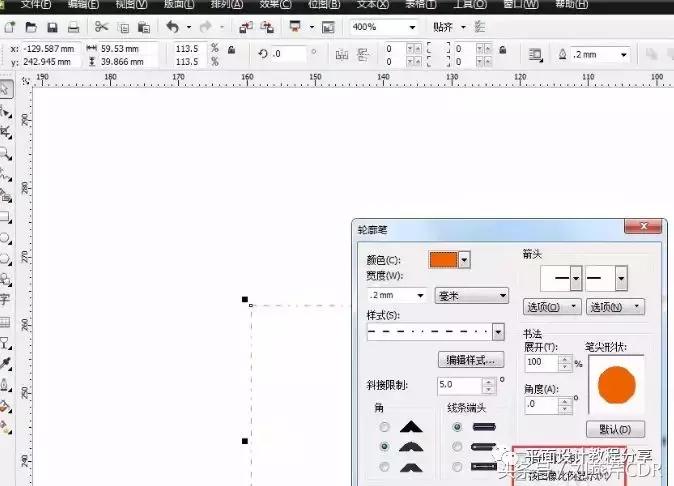Open start arrowhead dropdown
Viewport: 674px width, 486px height.
coord(576,278)
